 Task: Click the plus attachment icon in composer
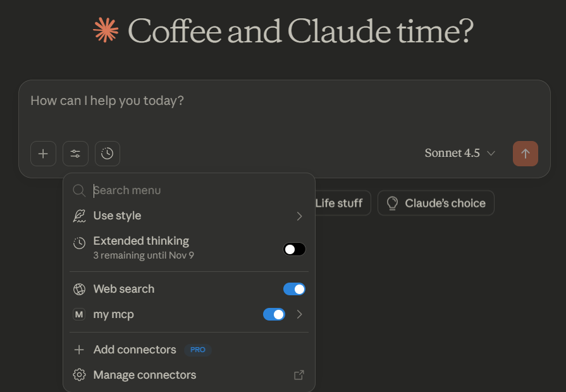[43, 153]
